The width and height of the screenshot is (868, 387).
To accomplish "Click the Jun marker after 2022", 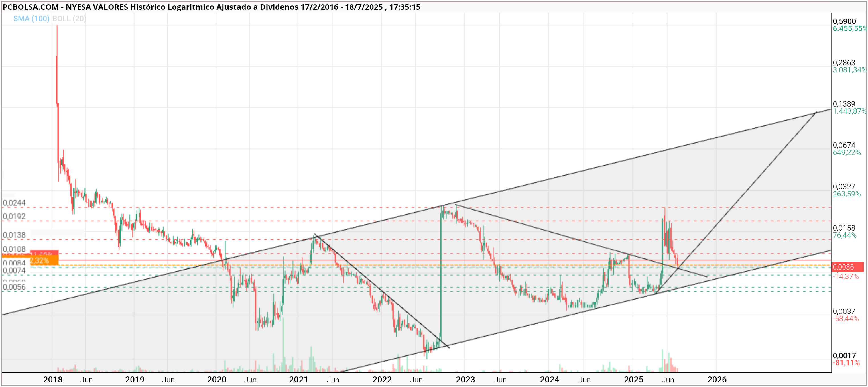I will [416, 380].
